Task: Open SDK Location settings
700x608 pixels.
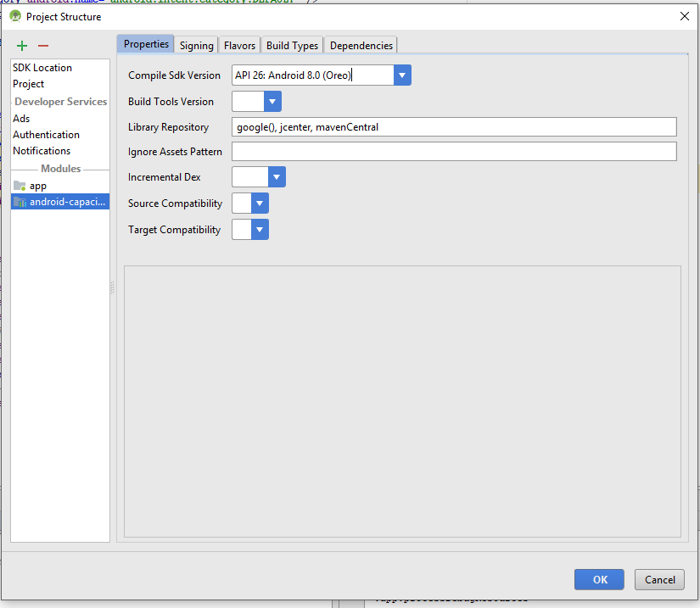Action: 42,67
